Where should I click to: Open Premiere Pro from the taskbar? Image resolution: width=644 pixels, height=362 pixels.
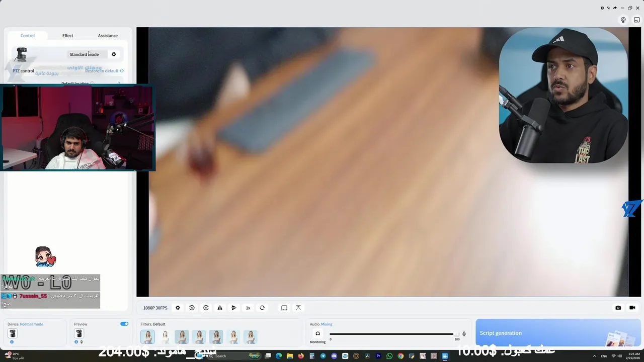(x=378, y=356)
